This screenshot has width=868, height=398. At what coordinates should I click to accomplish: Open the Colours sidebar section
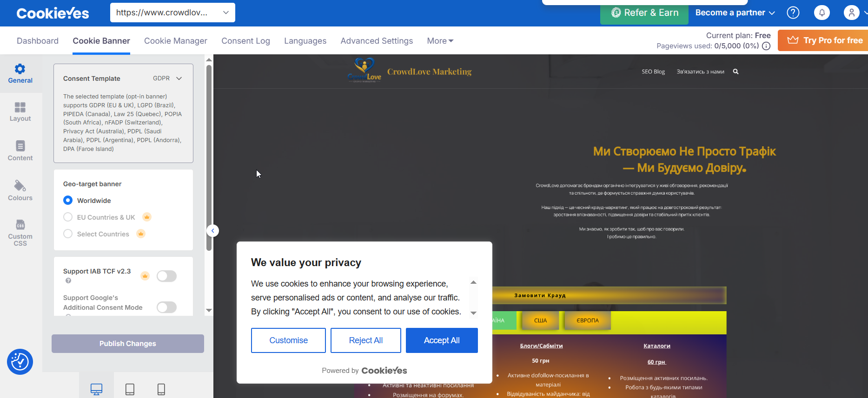pos(20,190)
